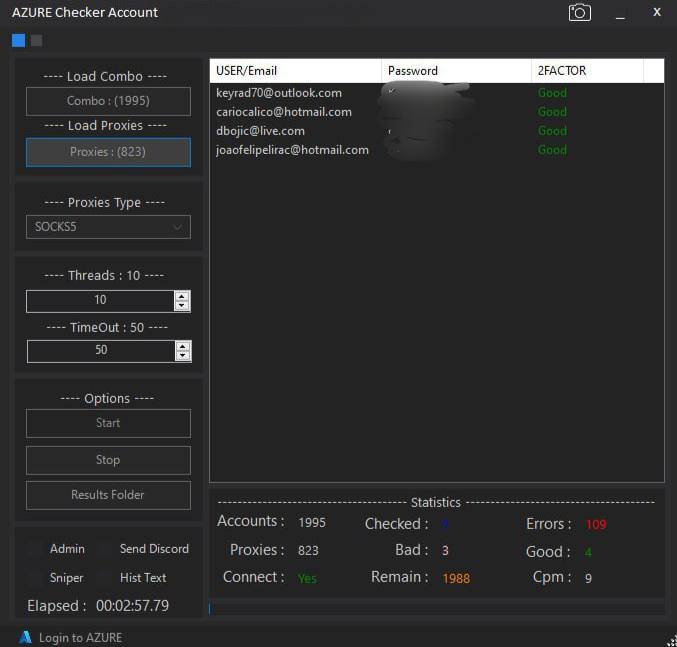677x647 pixels.
Task: Click the Remain value 1988
Action: point(456,578)
